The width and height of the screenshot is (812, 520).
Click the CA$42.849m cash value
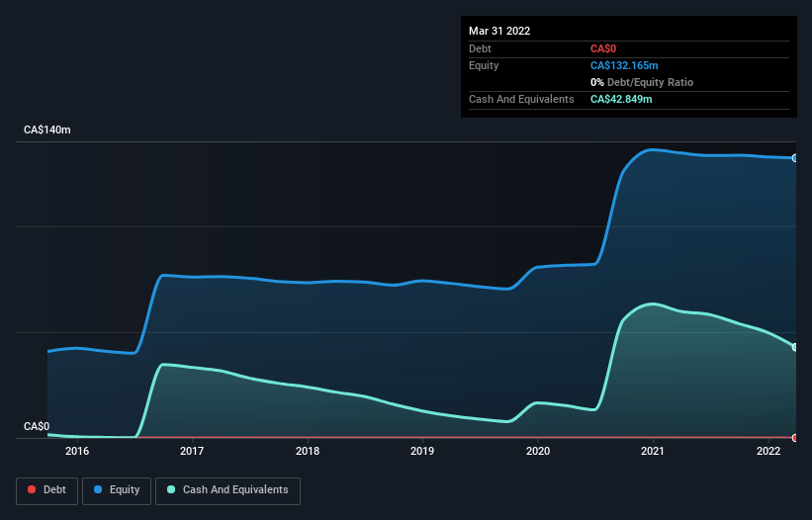tap(621, 99)
